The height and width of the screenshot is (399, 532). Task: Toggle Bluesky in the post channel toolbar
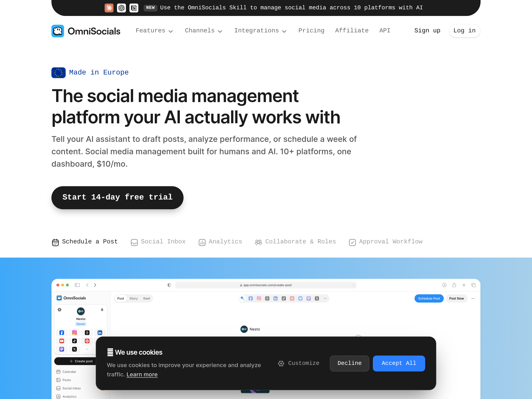[300, 298]
